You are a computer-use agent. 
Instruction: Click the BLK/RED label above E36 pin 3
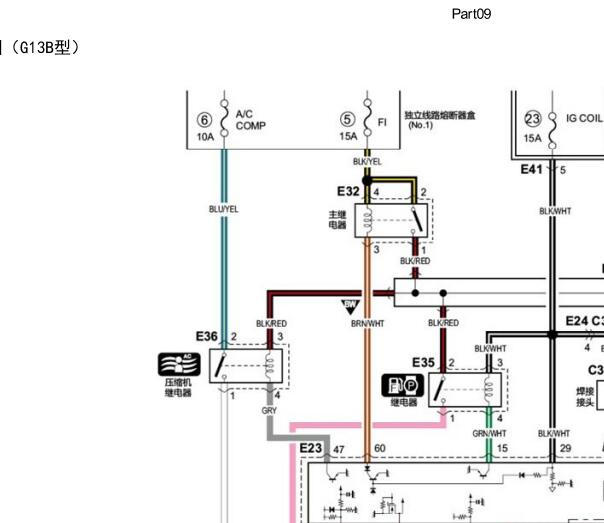point(271,324)
